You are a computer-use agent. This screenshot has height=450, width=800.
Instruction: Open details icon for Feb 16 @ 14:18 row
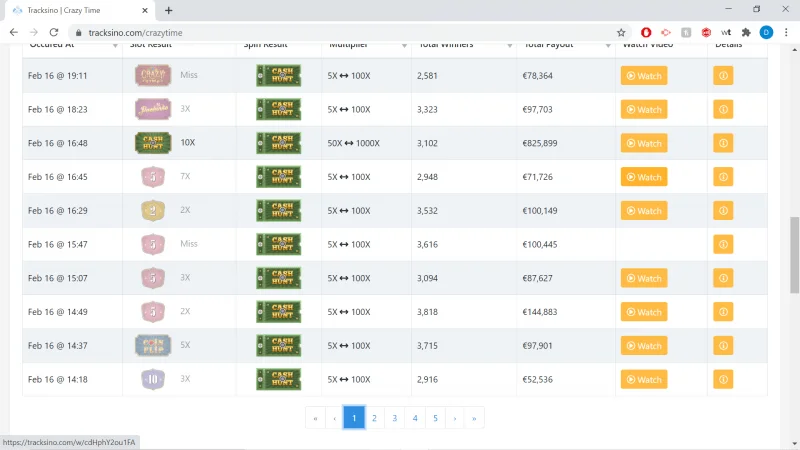[723, 379]
